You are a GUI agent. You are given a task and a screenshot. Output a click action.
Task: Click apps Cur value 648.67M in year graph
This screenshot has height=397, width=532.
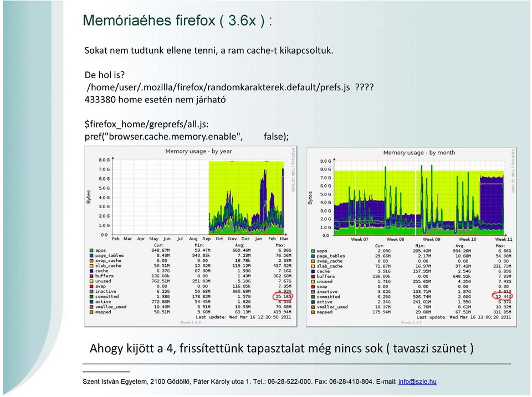(x=160, y=250)
